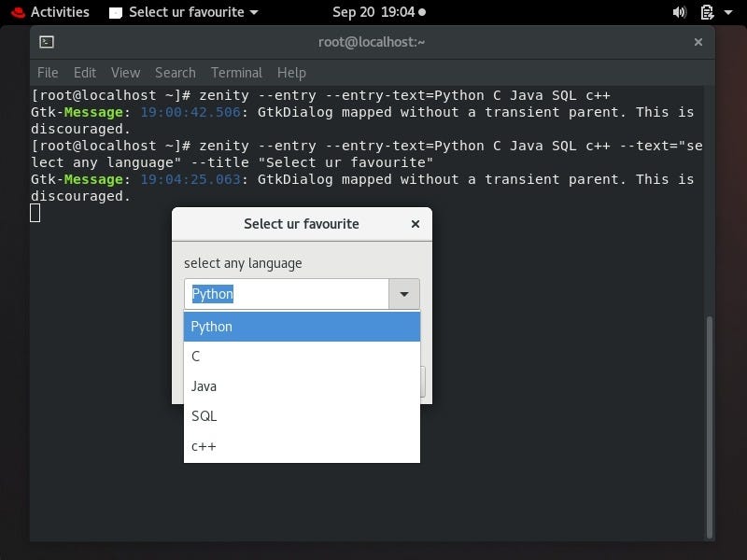Click the Red Hat logo in the top bar

point(17,12)
